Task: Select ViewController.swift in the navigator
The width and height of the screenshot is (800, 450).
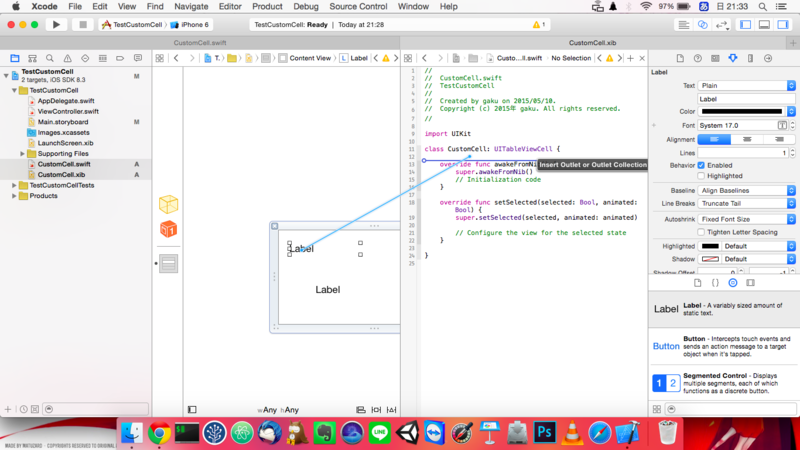Action: (x=68, y=111)
